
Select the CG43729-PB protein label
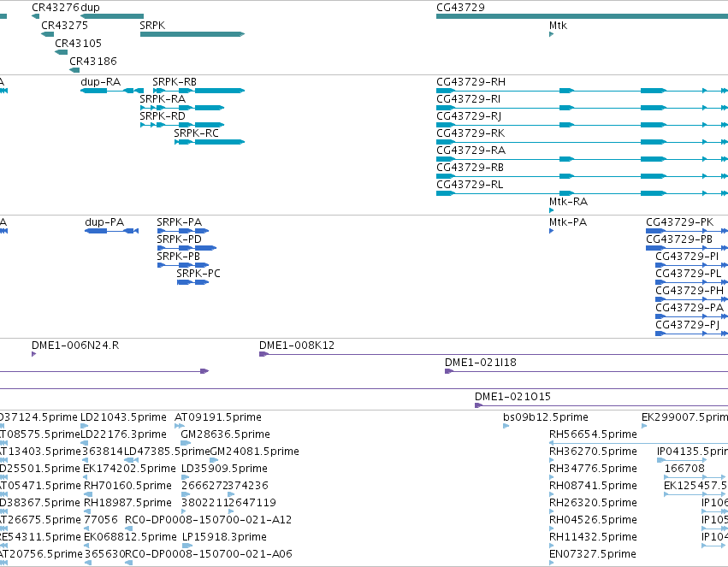[x=679, y=239]
